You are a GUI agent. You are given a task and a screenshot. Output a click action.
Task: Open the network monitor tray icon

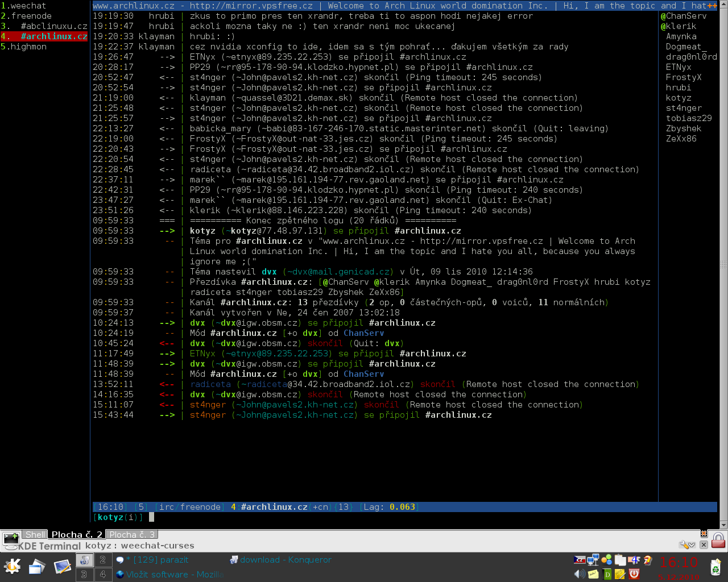coord(593,560)
